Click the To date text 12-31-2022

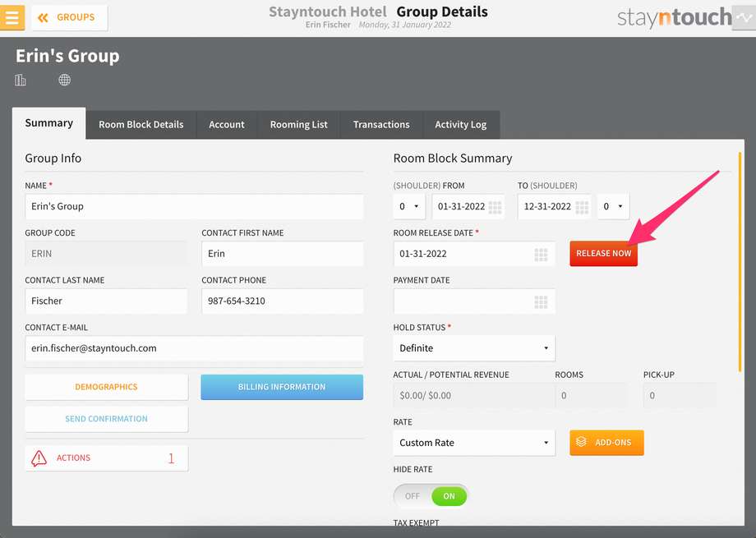[547, 206]
